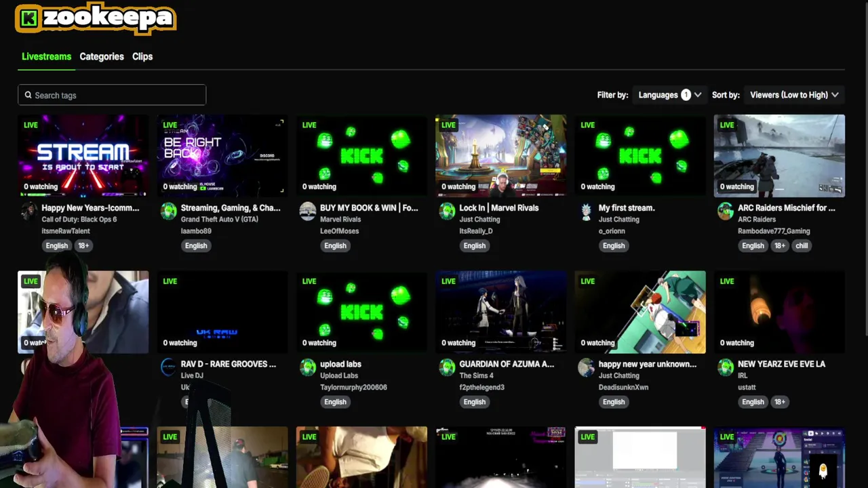868x488 pixels.
Task: Open the Languages filter dropdown
Action: point(669,95)
